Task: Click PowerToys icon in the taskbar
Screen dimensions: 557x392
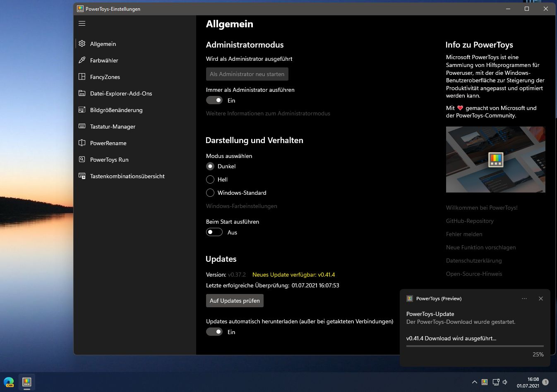Action: 27,382
